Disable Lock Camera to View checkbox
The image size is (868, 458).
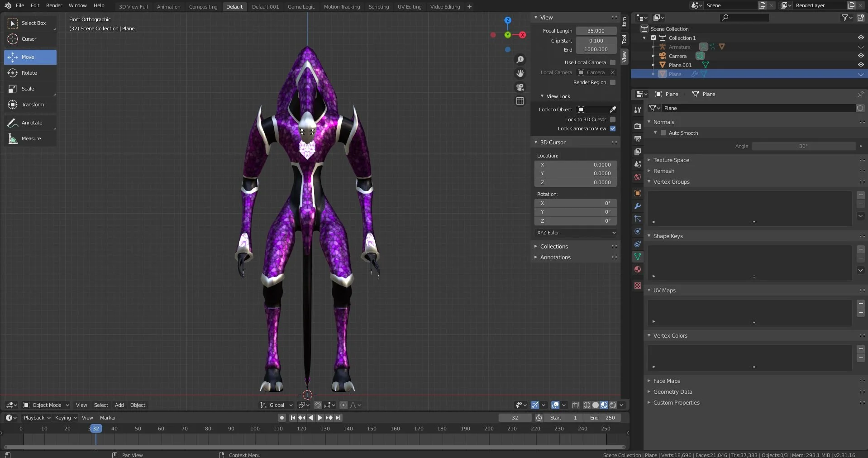pos(613,129)
